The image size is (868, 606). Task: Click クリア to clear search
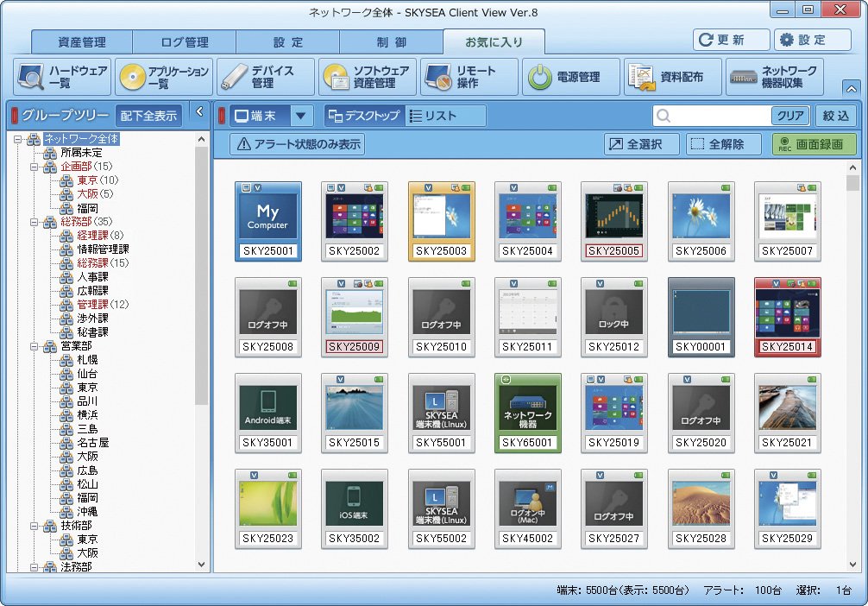pyautogui.click(x=790, y=116)
